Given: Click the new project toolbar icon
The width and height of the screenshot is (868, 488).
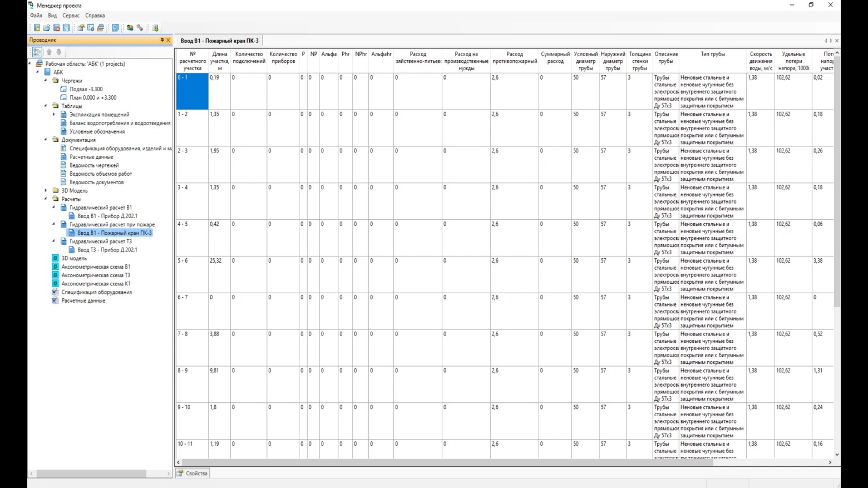Looking at the screenshot, I should pos(37,28).
